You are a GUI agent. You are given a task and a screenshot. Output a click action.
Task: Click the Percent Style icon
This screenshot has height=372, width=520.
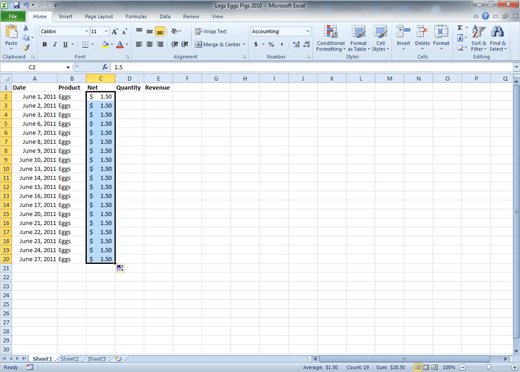click(271, 44)
